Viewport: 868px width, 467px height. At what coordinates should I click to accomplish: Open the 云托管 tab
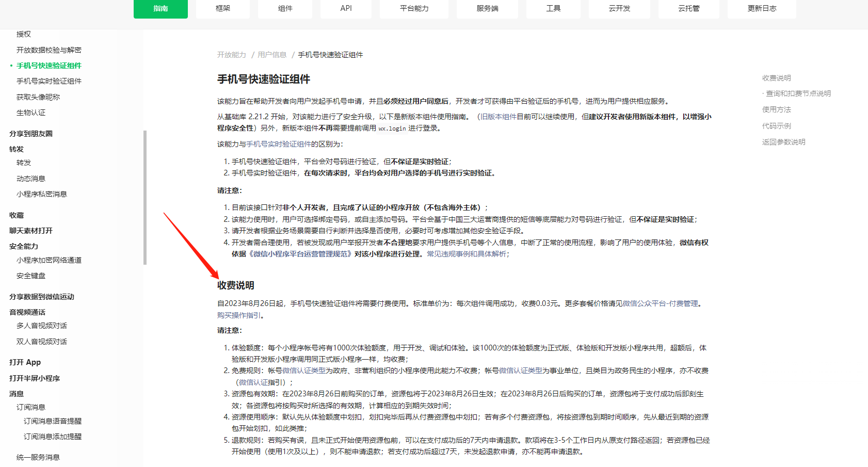pos(689,9)
